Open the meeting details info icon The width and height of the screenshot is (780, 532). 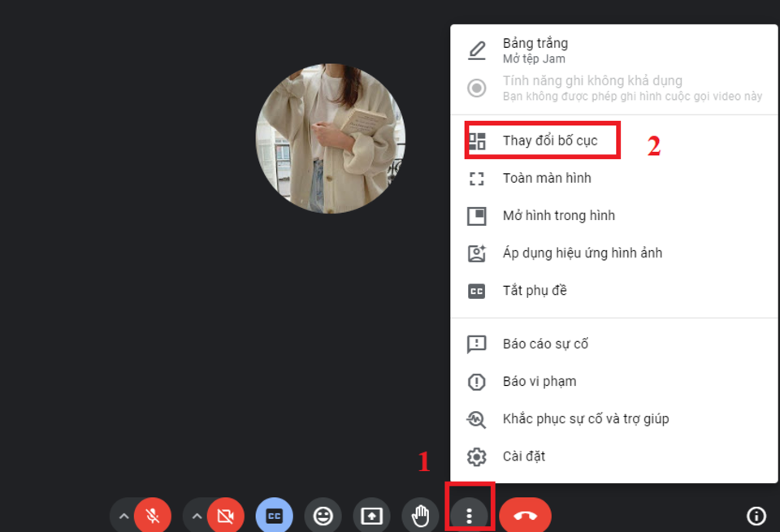(756, 516)
